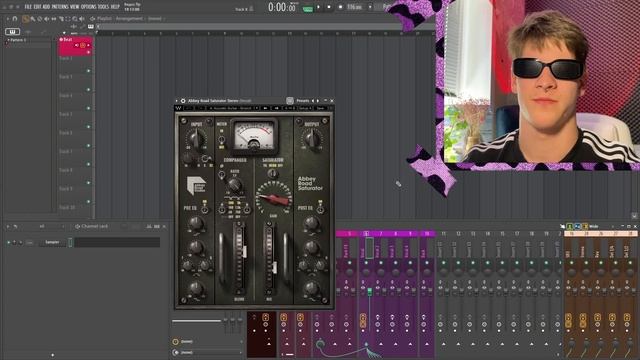Click the green fader of mixer track 6

pyautogui.click(x=369, y=291)
